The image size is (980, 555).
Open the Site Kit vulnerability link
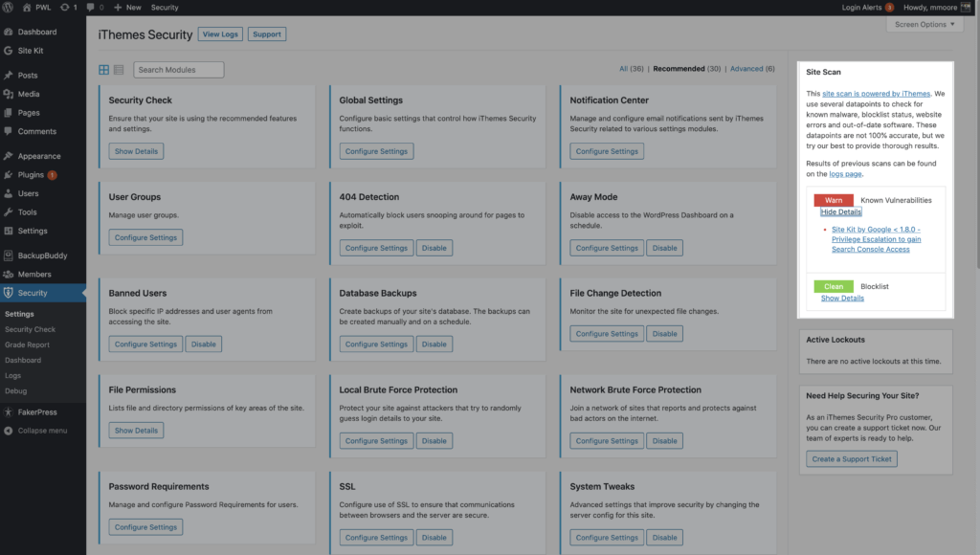pyautogui.click(x=877, y=239)
